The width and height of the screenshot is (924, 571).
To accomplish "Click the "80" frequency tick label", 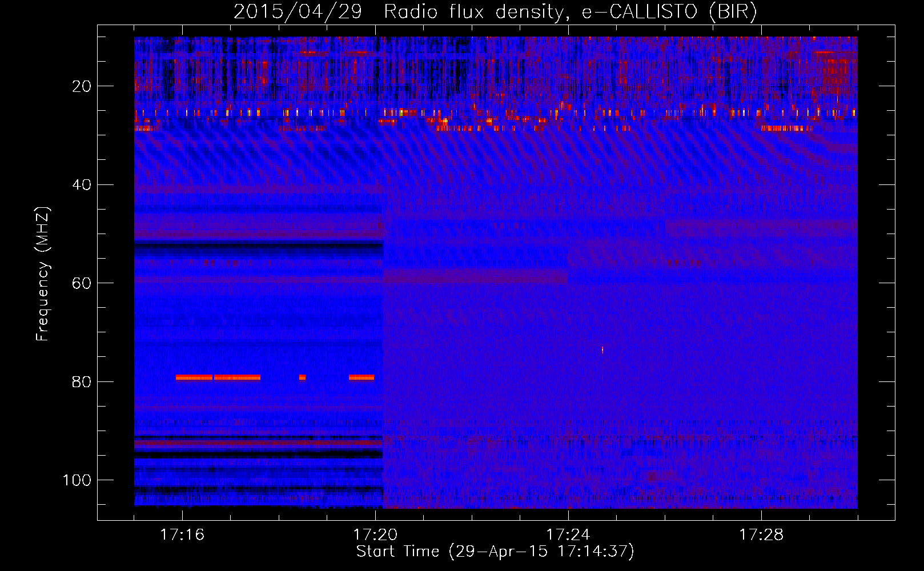I will point(82,382).
